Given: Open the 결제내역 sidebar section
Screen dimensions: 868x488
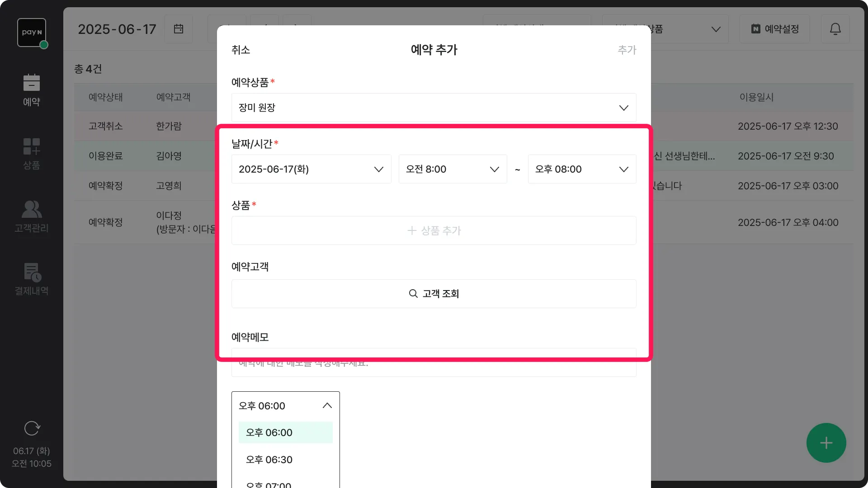Looking at the screenshot, I should [31, 279].
